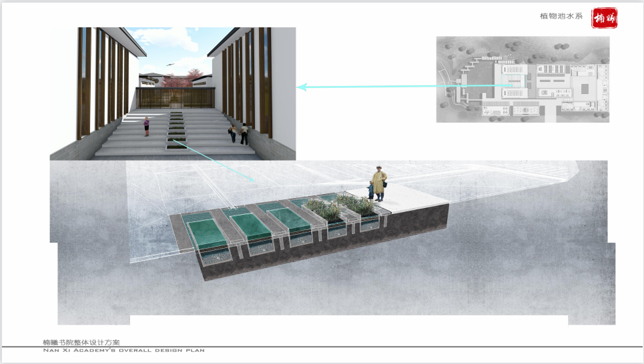Click the long horizontal cyan arrow line

coord(400,86)
